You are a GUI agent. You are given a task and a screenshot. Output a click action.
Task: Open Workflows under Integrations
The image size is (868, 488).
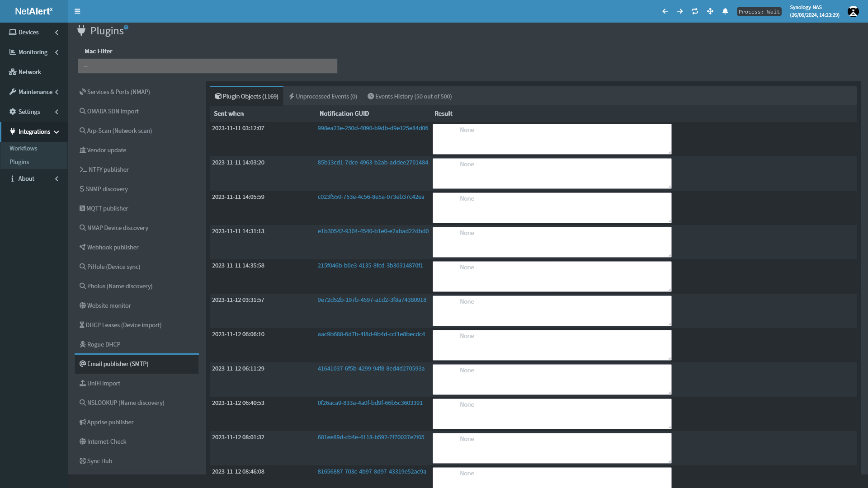pyautogui.click(x=24, y=148)
